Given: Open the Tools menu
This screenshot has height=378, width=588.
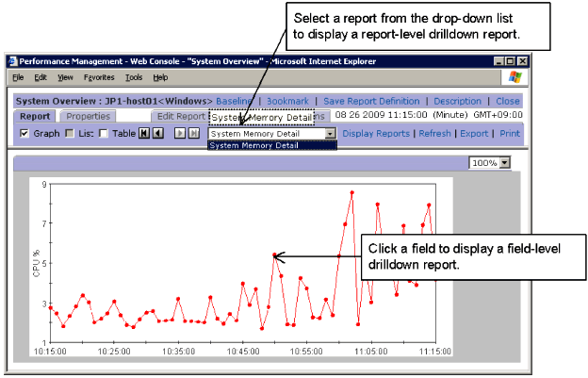Looking at the screenshot, I should (134, 77).
